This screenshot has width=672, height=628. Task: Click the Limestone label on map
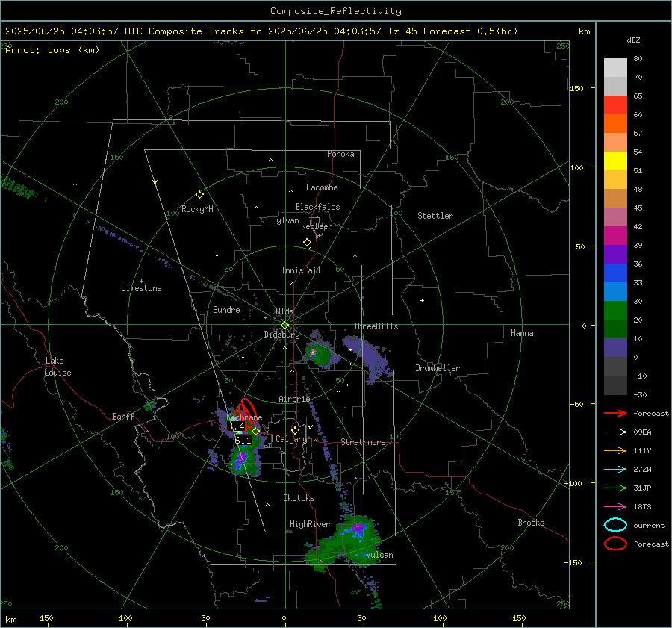pos(141,288)
